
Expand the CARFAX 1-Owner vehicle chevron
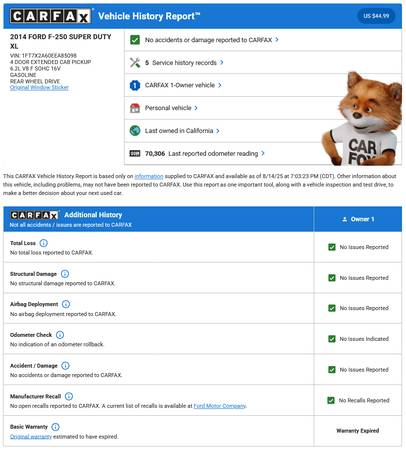click(x=220, y=85)
